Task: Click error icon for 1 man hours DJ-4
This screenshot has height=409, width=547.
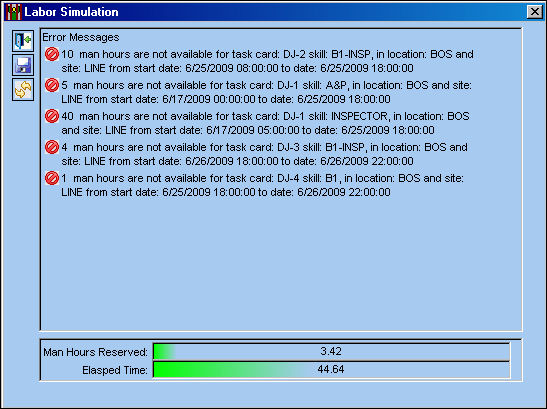Action: (x=52, y=178)
